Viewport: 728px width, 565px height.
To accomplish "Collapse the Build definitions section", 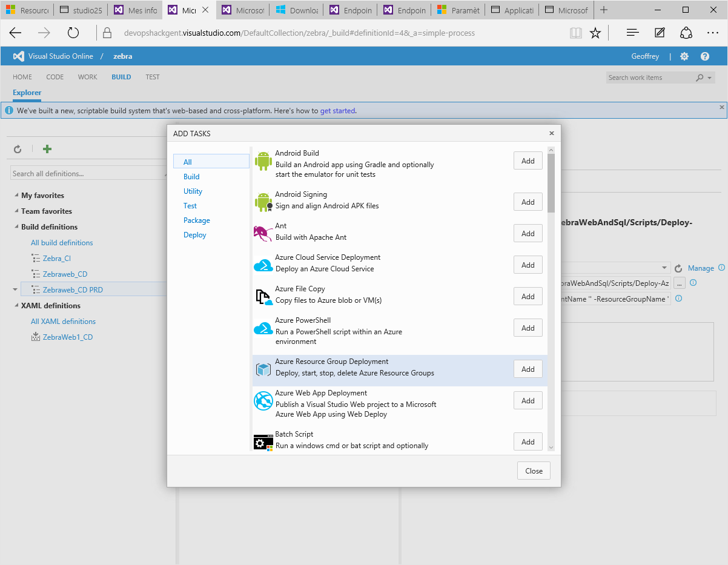I will (x=16, y=227).
